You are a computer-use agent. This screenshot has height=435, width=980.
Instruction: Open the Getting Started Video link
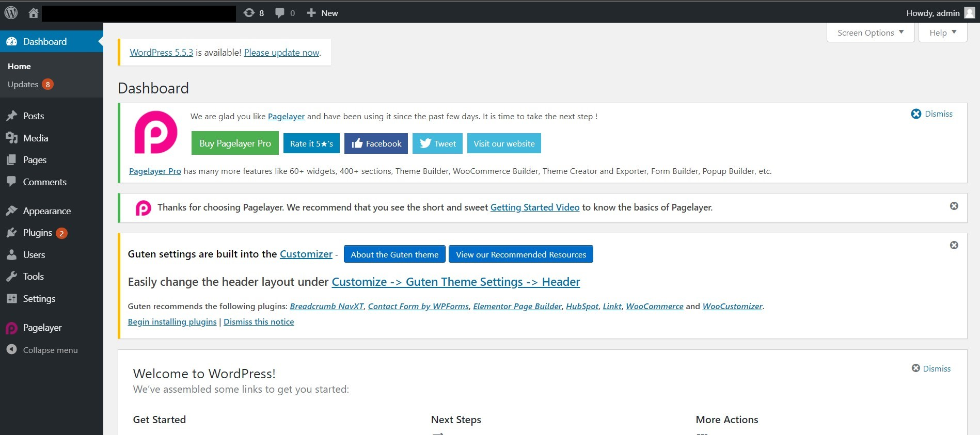click(535, 207)
